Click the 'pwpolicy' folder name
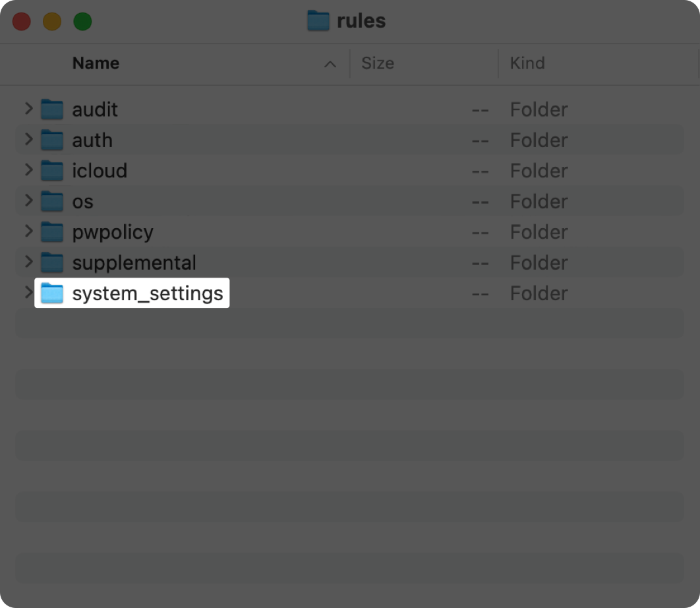This screenshot has height=608, width=700. coord(113,233)
